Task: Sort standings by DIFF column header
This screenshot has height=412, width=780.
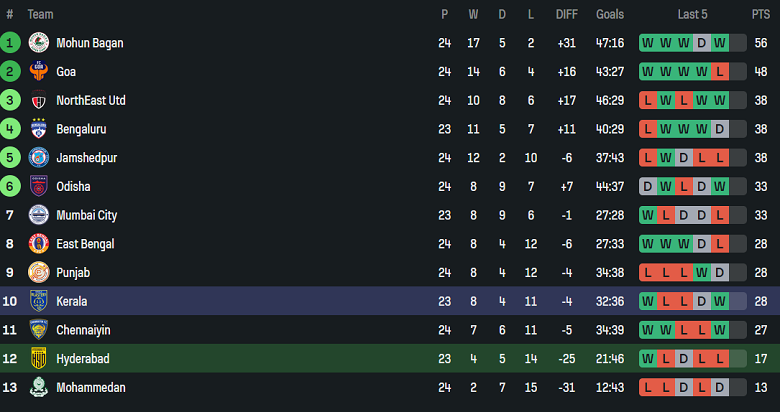Action: point(566,14)
